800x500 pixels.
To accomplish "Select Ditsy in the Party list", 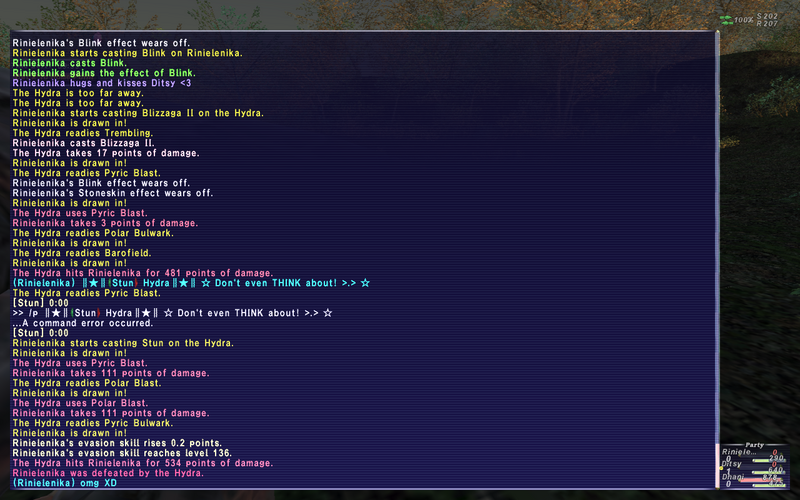I will point(732,464).
